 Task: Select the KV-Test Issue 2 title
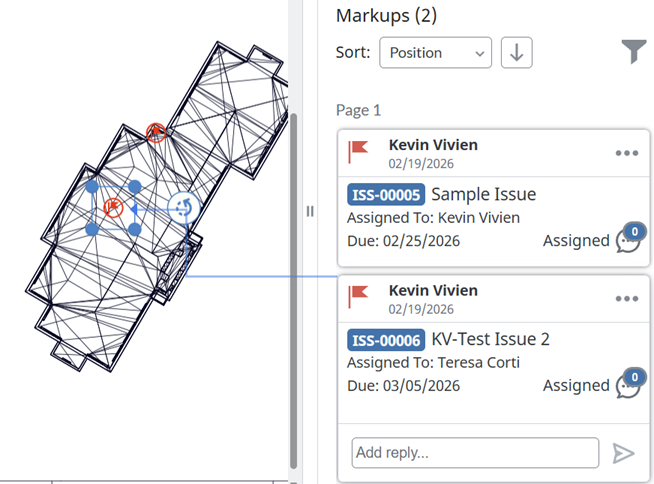click(490, 339)
